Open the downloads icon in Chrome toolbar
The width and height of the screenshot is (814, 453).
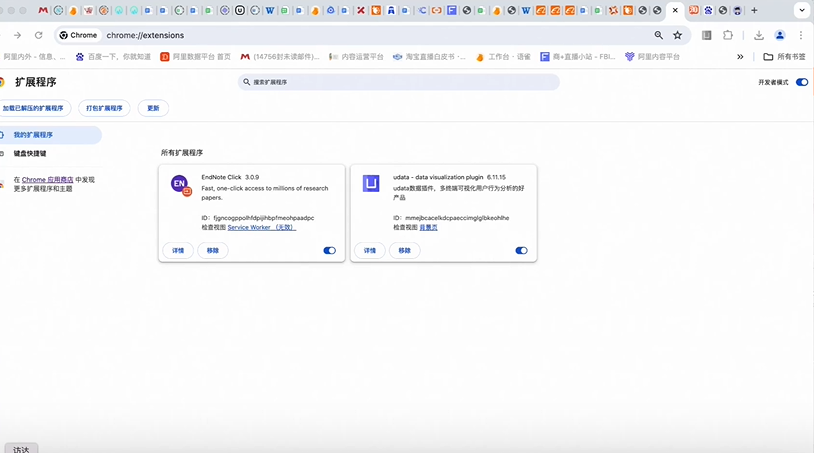(x=759, y=35)
